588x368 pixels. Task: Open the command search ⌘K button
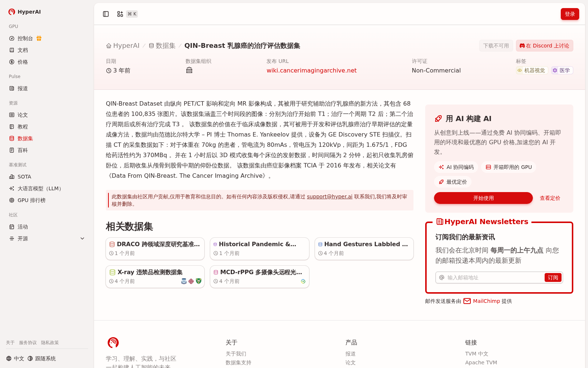point(127,14)
